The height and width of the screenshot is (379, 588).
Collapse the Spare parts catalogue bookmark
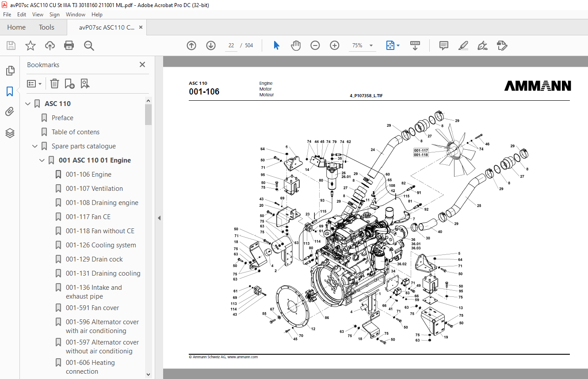click(35, 146)
